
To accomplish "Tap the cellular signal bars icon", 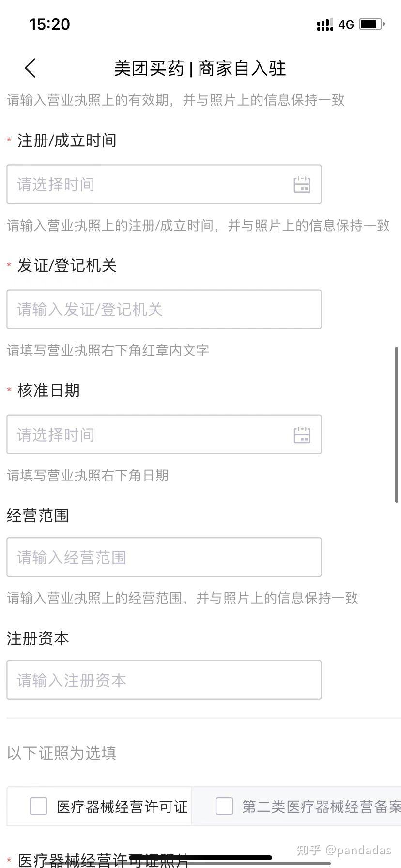I will [x=325, y=24].
